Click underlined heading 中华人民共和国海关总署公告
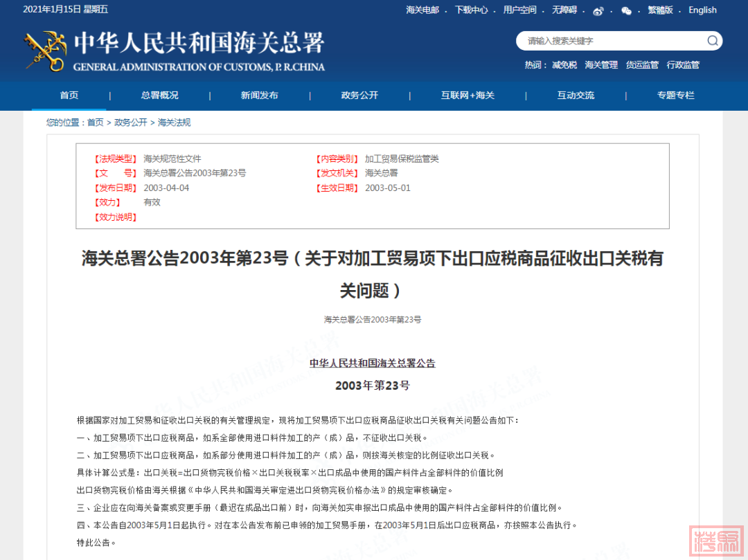This screenshot has height=560, width=748. (373, 363)
